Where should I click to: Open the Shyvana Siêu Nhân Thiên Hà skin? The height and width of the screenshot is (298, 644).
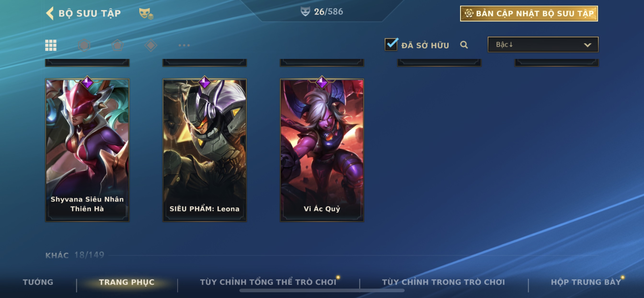(87, 150)
